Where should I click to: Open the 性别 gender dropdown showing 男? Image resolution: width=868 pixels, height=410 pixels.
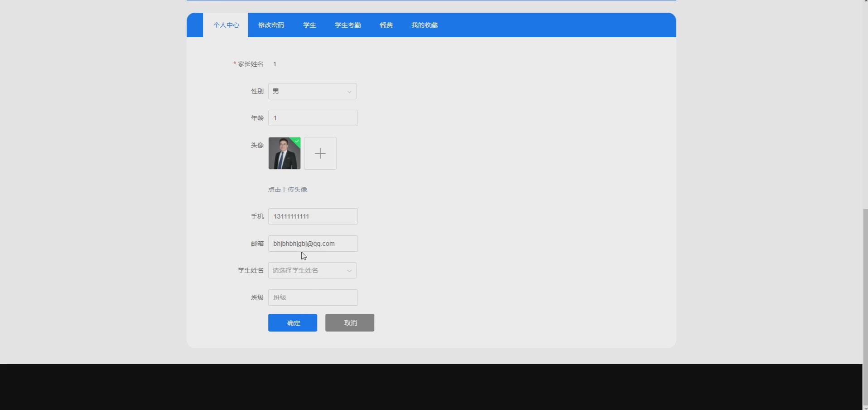[312, 91]
